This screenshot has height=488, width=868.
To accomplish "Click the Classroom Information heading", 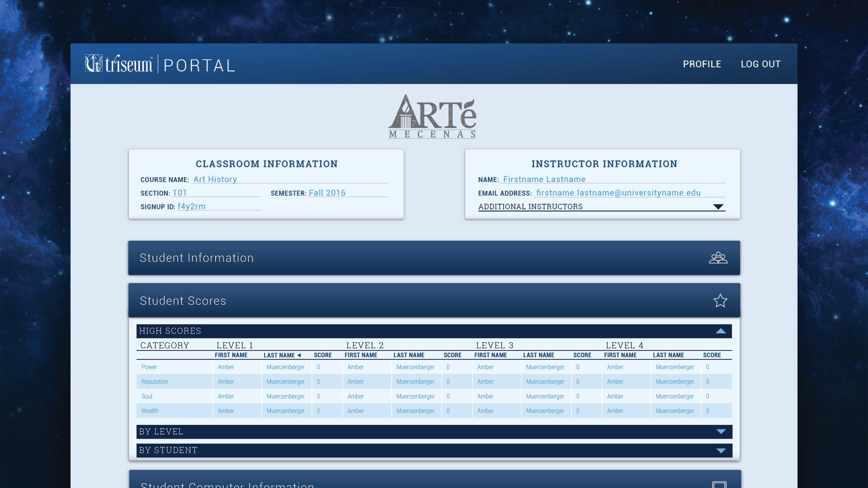I will pyautogui.click(x=267, y=164).
